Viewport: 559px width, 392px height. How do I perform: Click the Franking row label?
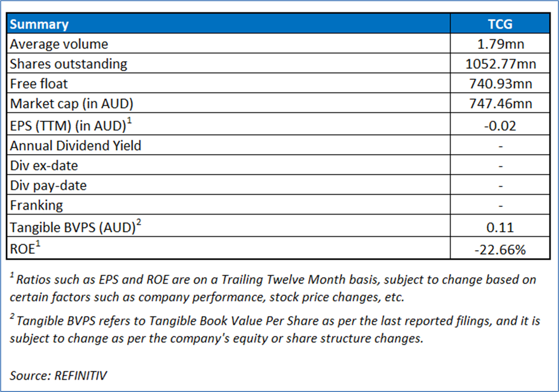(37, 205)
